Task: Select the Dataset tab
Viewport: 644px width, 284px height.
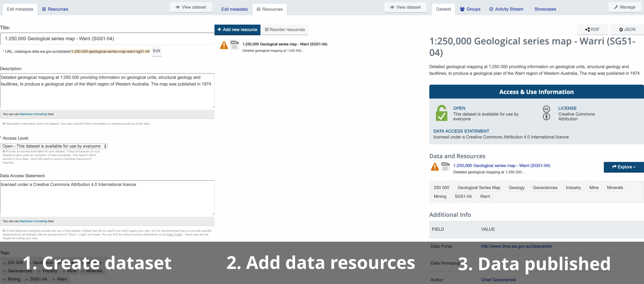Action: (443, 9)
